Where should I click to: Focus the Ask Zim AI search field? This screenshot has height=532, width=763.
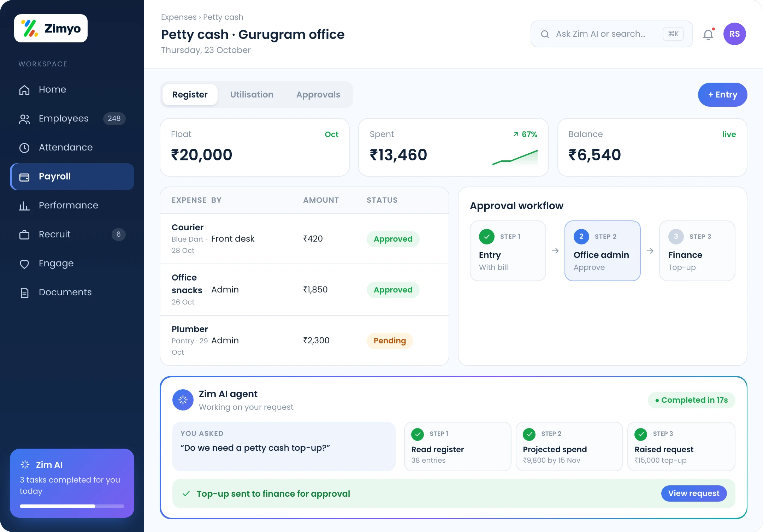pyautogui.click(x=612, y=34)
